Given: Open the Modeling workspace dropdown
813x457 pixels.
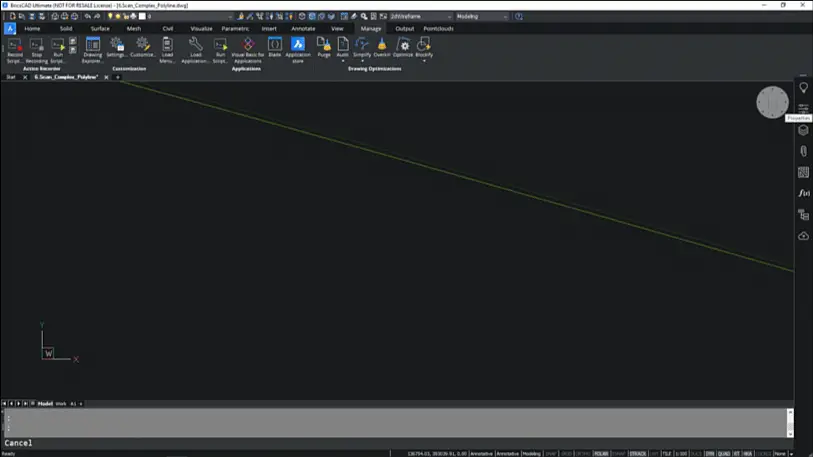Looking at the screenshot, I should [x=482, y=17].
